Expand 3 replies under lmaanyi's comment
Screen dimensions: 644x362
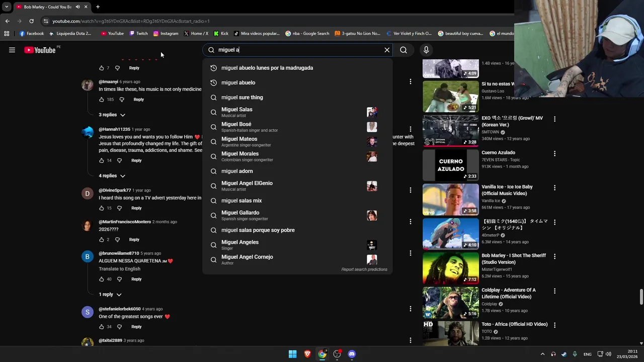112,115
